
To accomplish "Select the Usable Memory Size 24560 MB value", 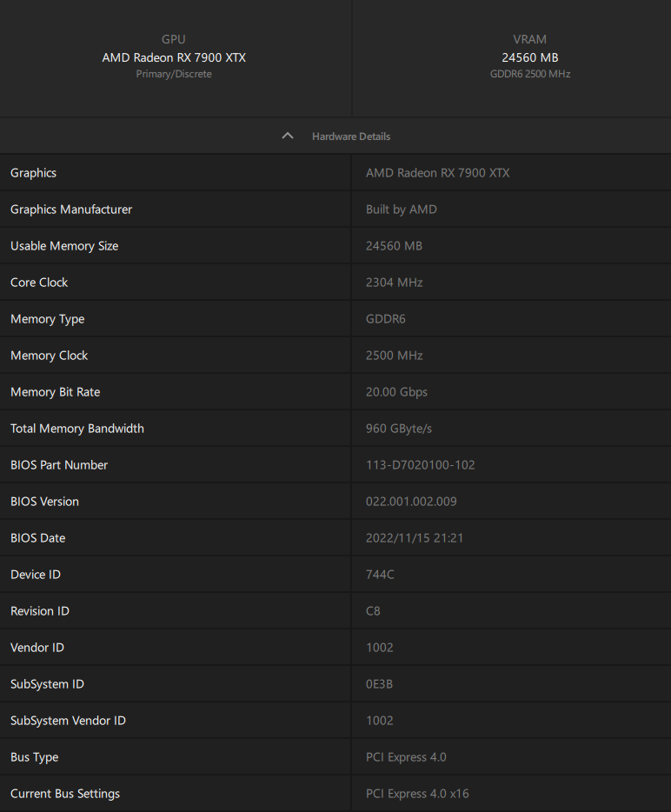I will point(394,246).
